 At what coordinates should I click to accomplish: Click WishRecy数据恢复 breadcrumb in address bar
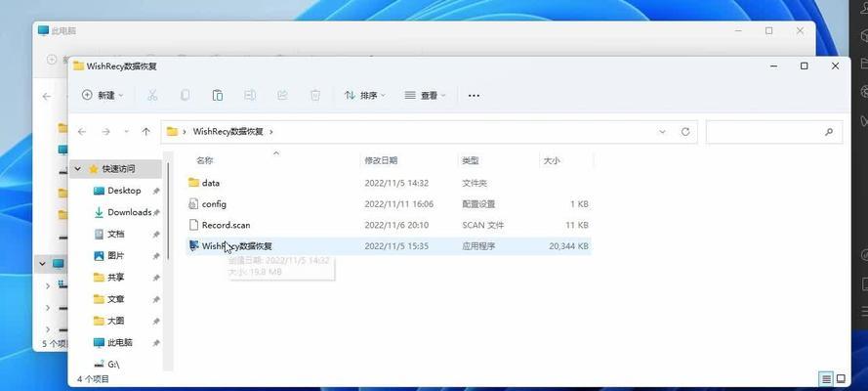(228, 132)
